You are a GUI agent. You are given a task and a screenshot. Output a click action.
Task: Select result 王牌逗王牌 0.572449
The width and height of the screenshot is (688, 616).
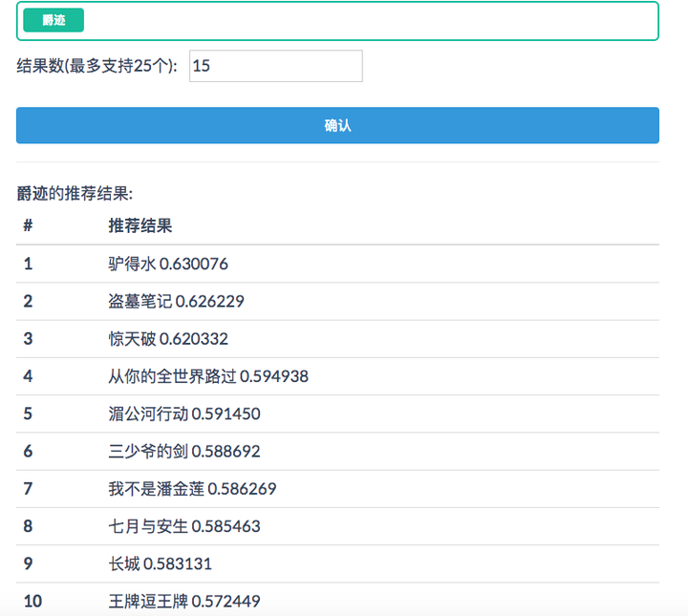[184, 601]
